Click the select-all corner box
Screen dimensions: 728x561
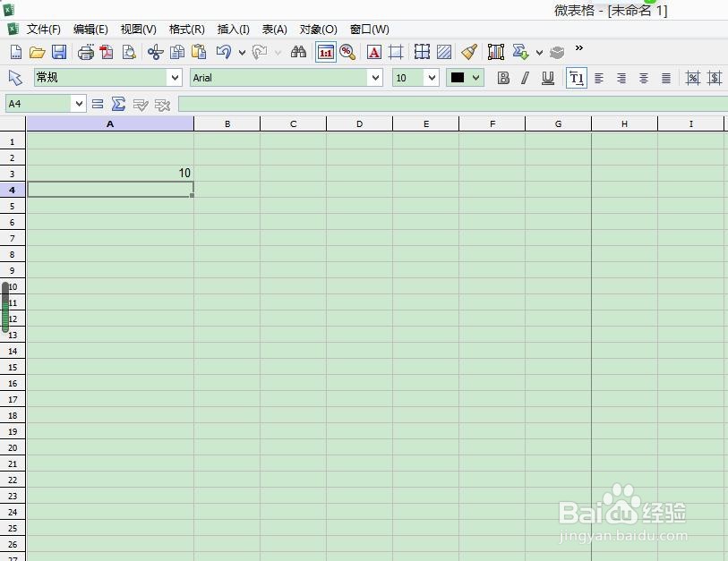coord(13,123)
